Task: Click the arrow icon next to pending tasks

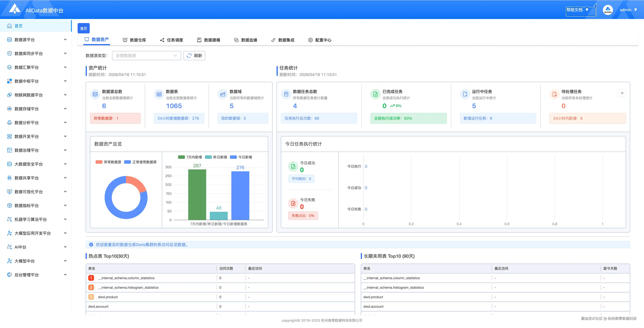Action: coord(621,93)
